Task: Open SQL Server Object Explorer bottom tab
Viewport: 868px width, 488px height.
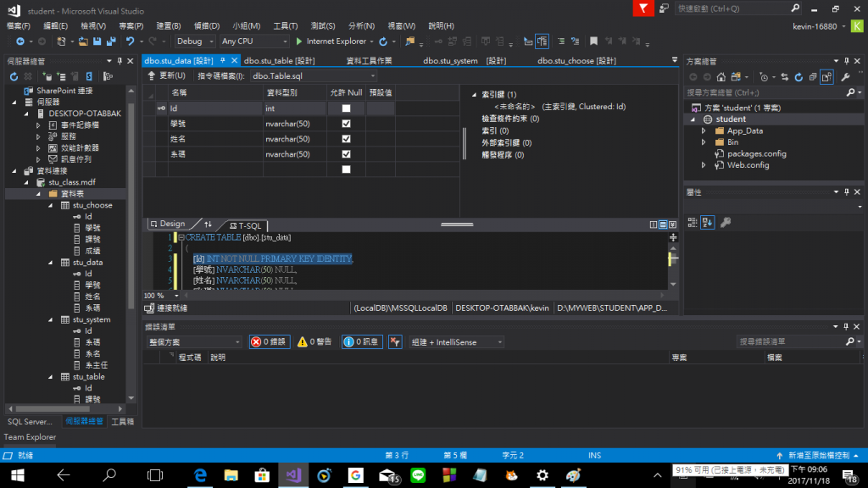Action: pyautogui.click(x=30, y=422)
